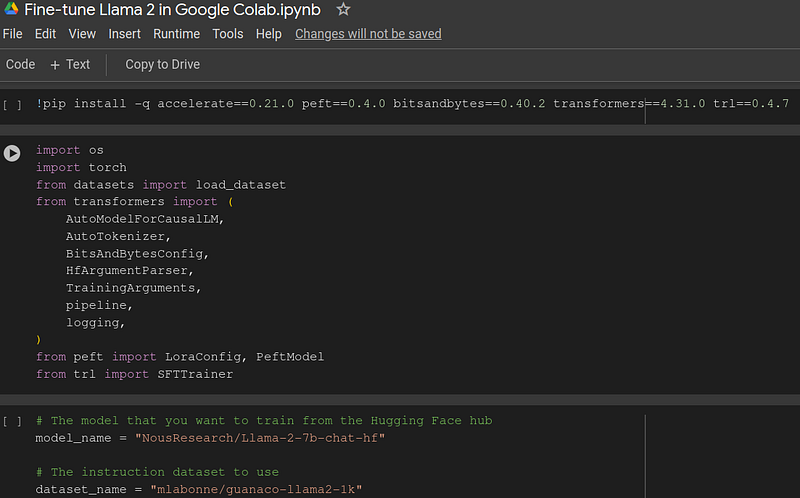Click the 'pipeline,' line
The image size is (800, 498).
point(99,305)
